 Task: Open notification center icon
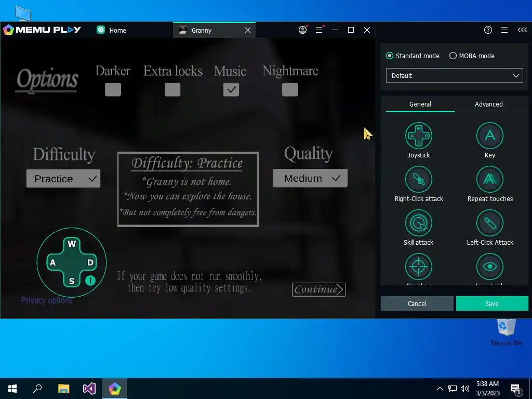(x=515, y=389)
